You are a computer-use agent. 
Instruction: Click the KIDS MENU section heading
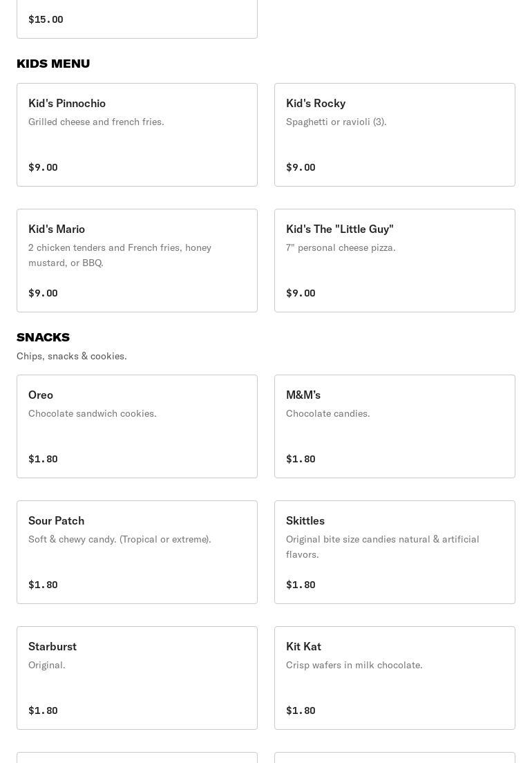point(53,64)
